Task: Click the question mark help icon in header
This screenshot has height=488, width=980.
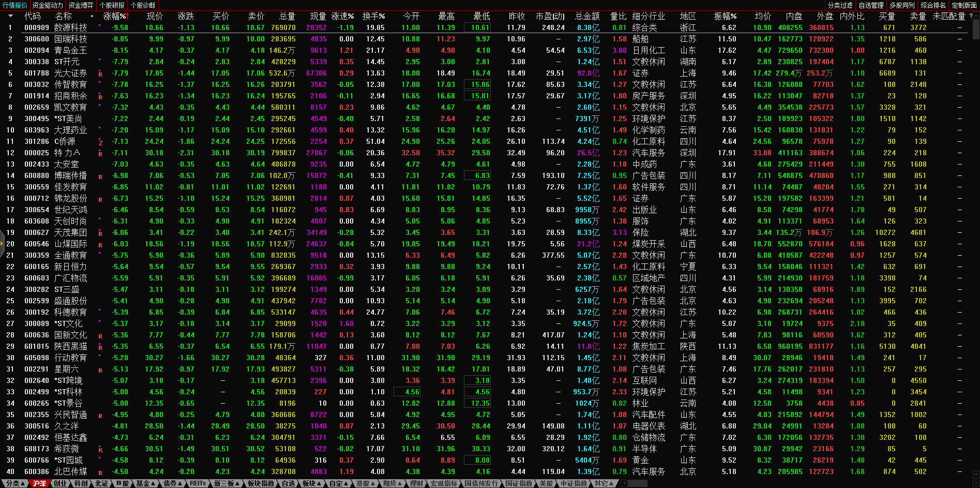Action: coord(971,16)
